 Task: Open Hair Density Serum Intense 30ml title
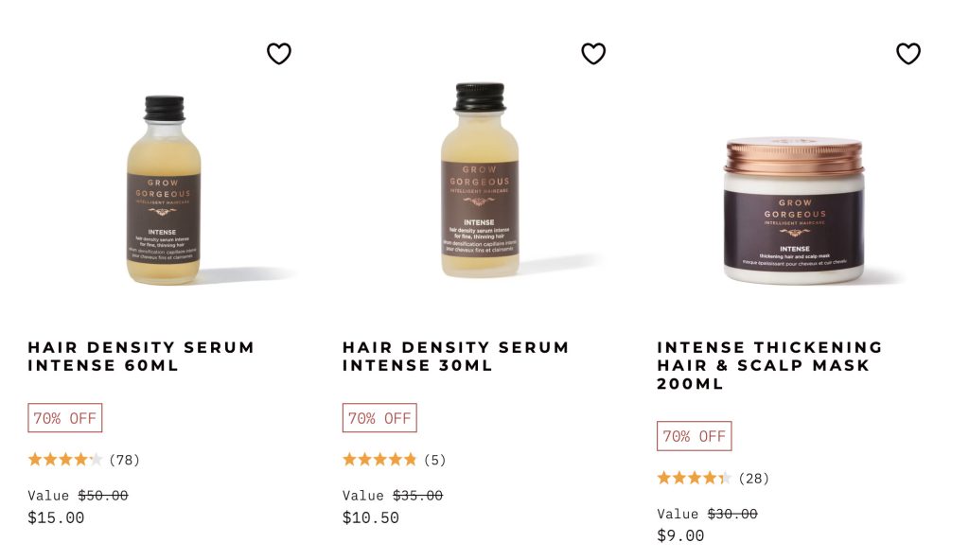(455, 356)
